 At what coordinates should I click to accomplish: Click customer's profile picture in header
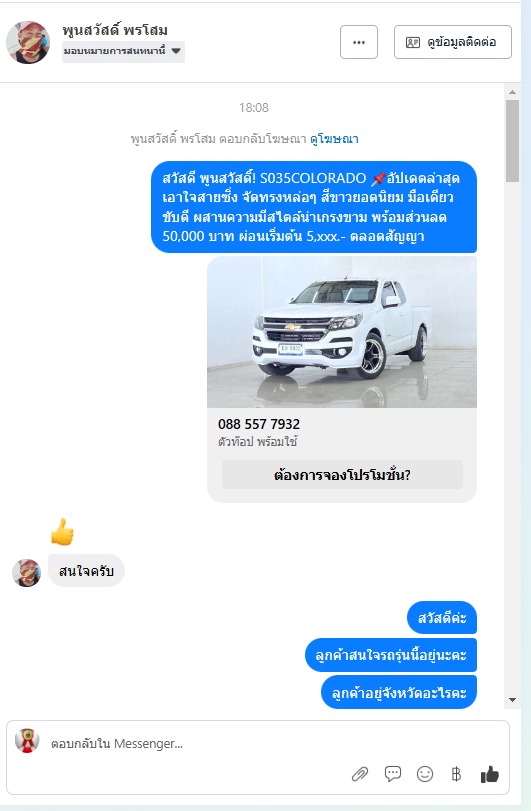tap(28, 42)
